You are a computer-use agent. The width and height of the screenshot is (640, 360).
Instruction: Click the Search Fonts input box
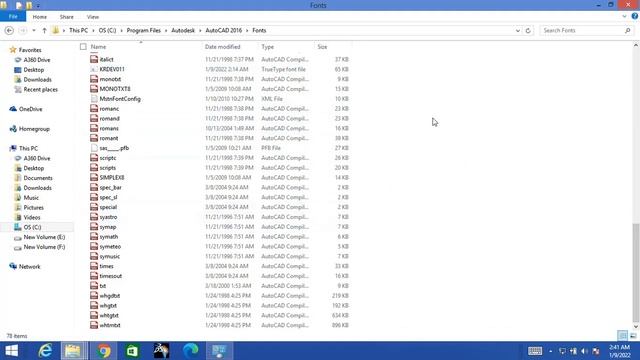(586, 31)
